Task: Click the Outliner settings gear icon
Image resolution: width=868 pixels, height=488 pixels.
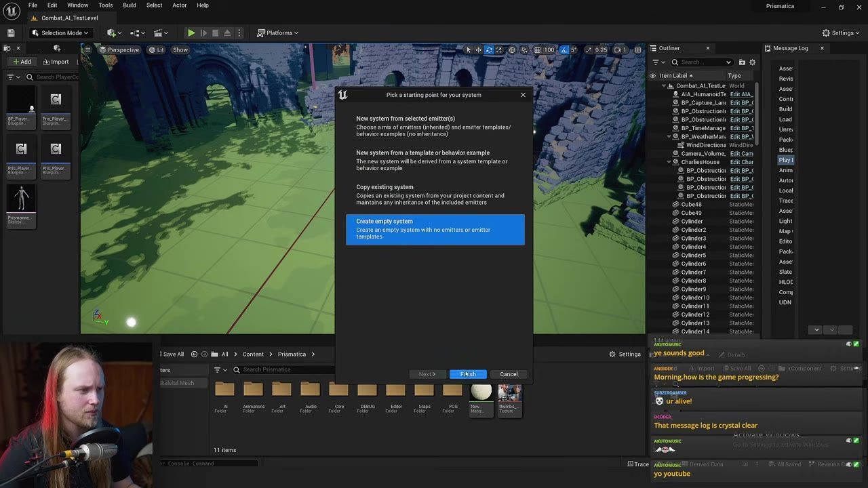Action: coord(752,62)
